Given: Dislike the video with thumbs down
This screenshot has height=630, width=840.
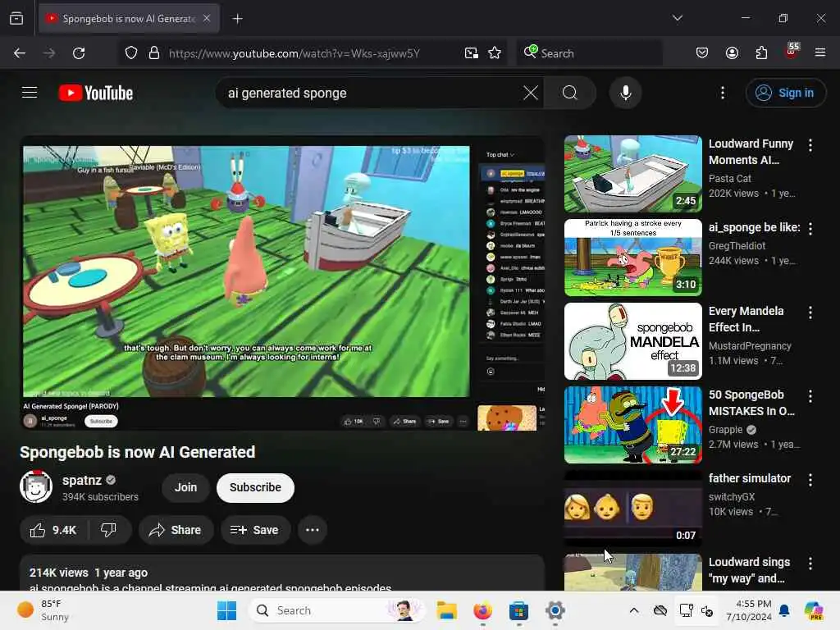Looking at the screenshot, I should click(109, 530).
